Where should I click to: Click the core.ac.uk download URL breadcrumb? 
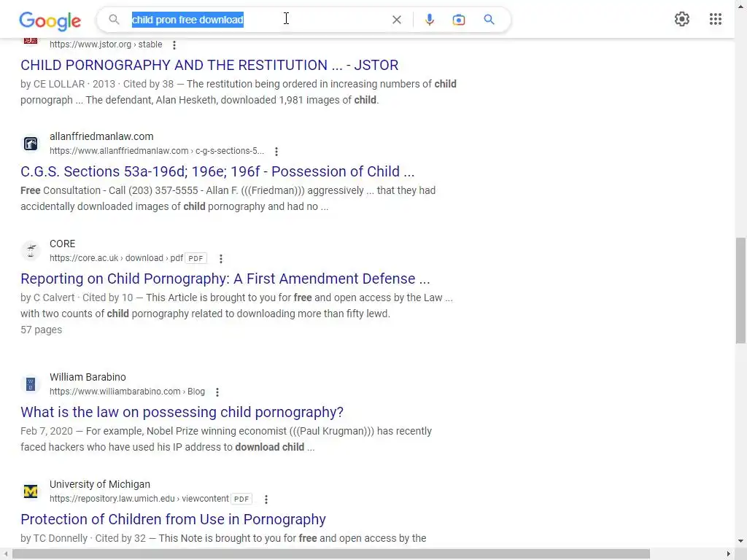pos(116,257)
